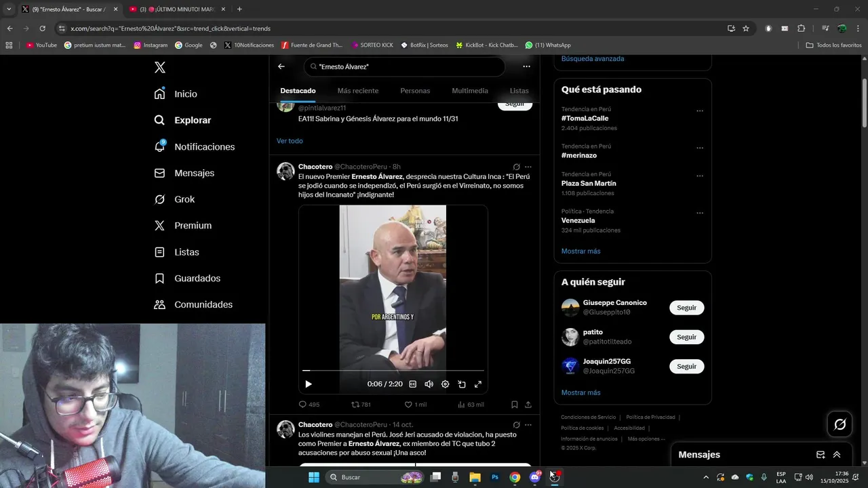Viewport: 868px width, 488px height.
Task: Click the back arrow beside search box
Action: [281, 66]
